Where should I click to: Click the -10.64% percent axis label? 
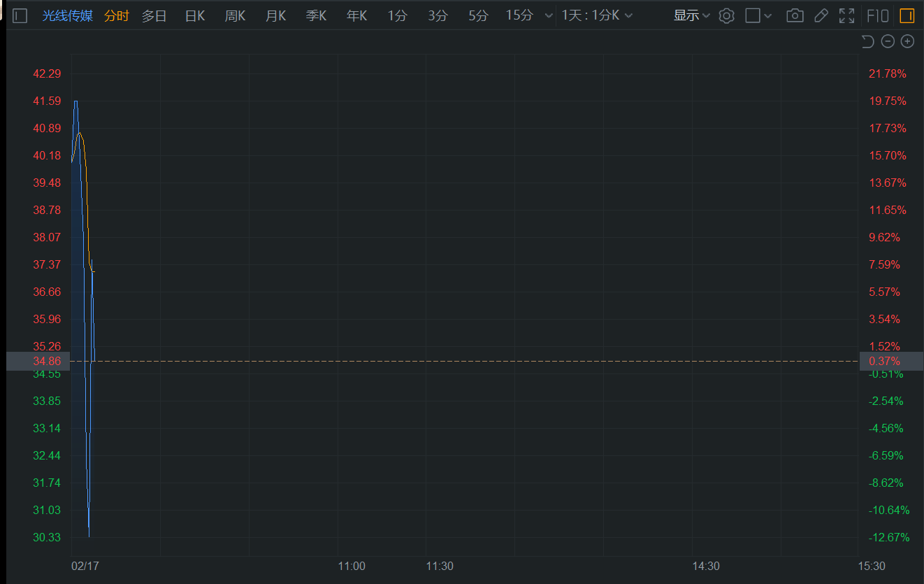pyautogui.click(x=889, y=510)
